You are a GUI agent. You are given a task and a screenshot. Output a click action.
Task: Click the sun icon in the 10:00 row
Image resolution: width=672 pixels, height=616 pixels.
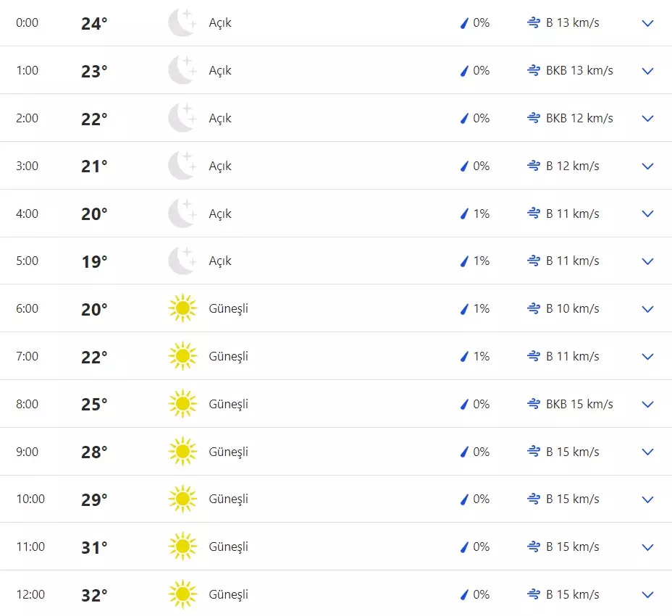coord(182,499)
